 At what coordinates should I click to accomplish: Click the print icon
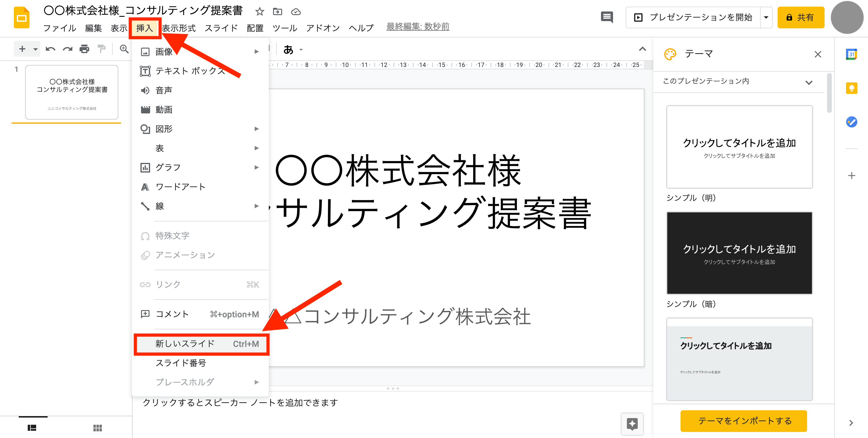point(84,49)
